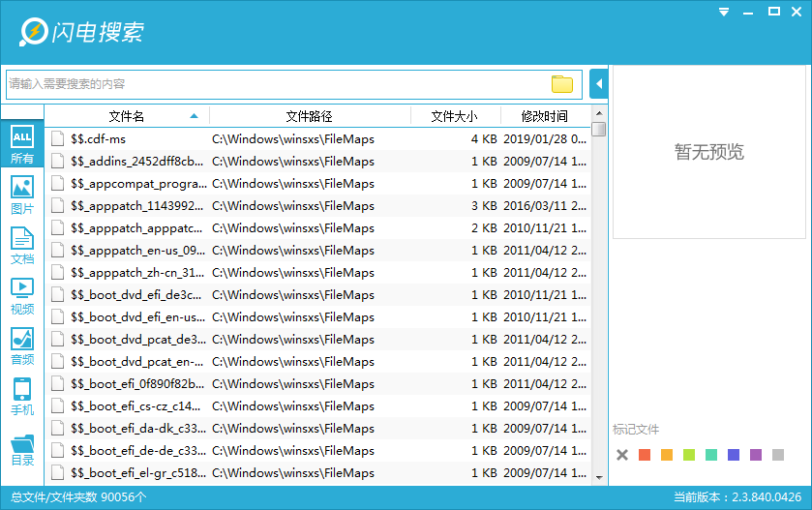Collapse the preview panel with arrow button
This screenshot has width=812, height=510.
point(598,84)
